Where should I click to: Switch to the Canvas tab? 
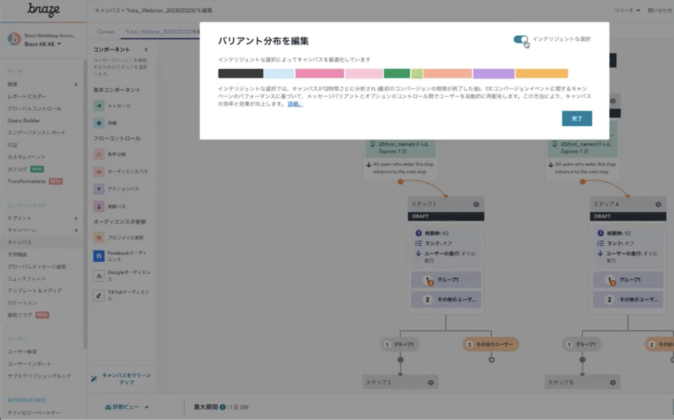(106, 32)
